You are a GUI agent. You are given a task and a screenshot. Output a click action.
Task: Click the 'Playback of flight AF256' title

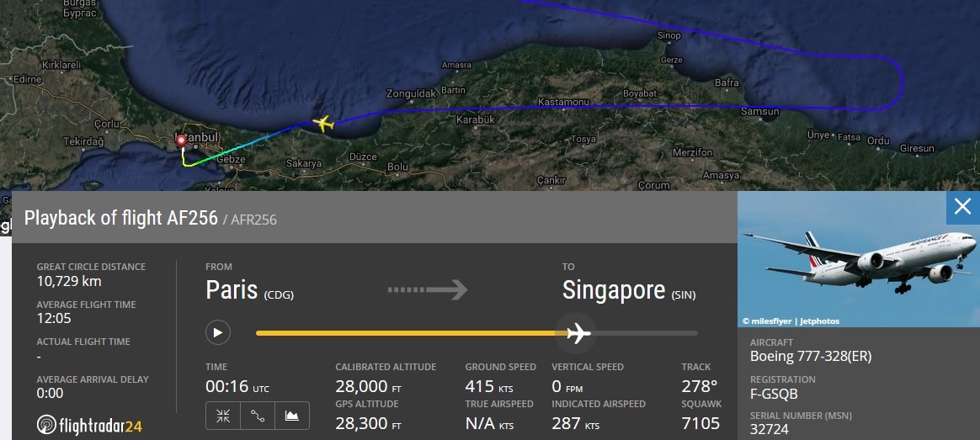(x=120, y=218)
